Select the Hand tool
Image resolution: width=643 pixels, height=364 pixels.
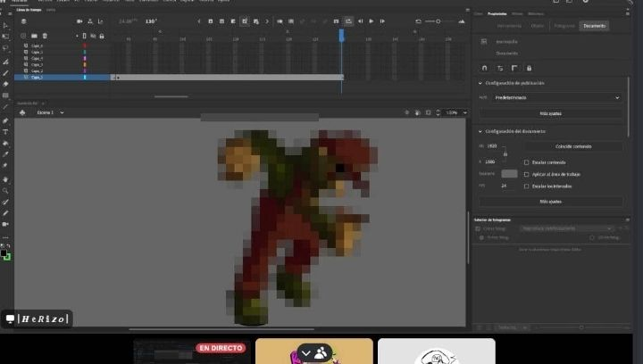5,179
